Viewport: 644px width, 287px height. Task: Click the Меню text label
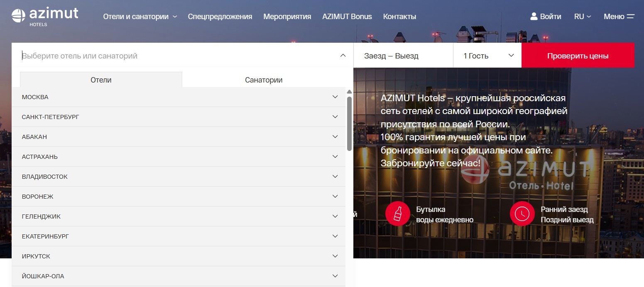tap(614, 17)
